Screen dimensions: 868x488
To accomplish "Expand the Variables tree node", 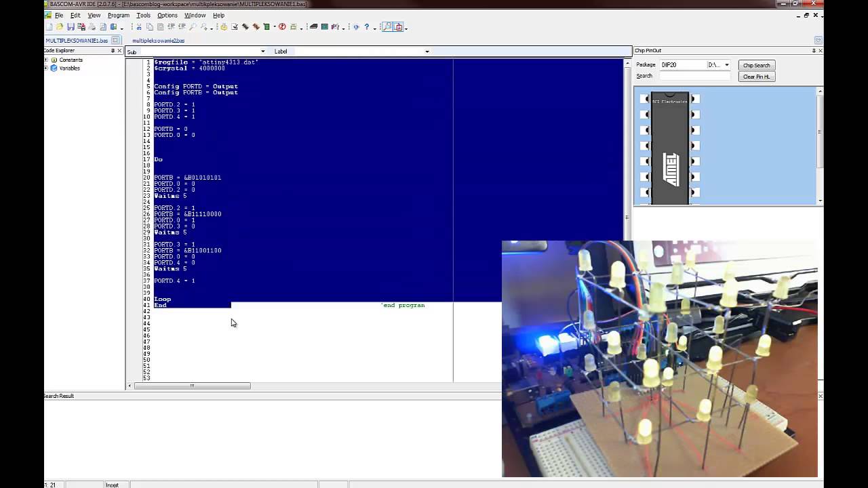I will pos(46,68).
